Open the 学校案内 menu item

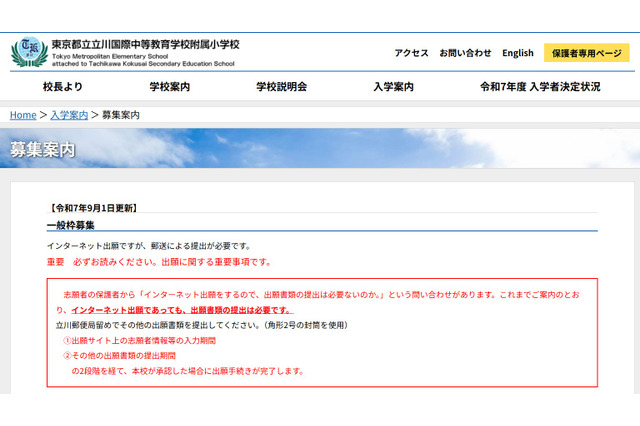click(169, 87)
